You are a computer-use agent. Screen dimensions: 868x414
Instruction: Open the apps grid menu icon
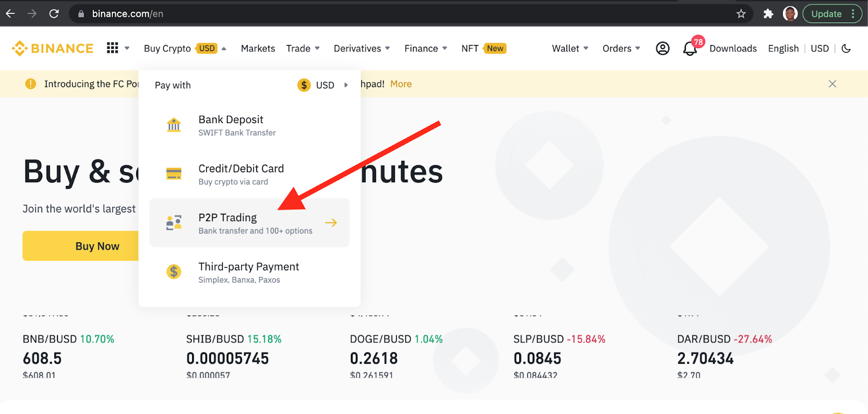(112, 48)
